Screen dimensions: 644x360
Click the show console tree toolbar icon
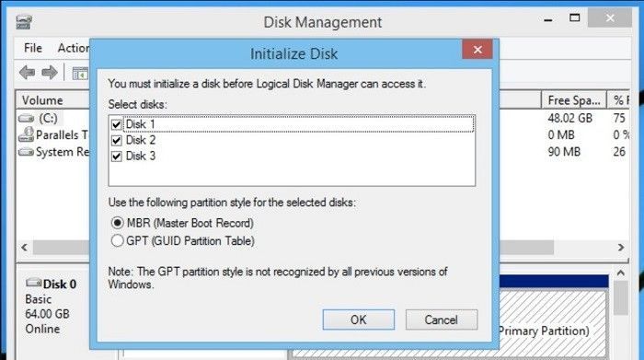click(x=80, y=74)
